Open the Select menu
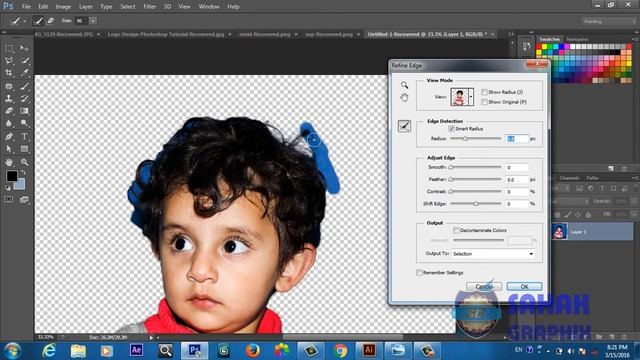 pos(128,7)
